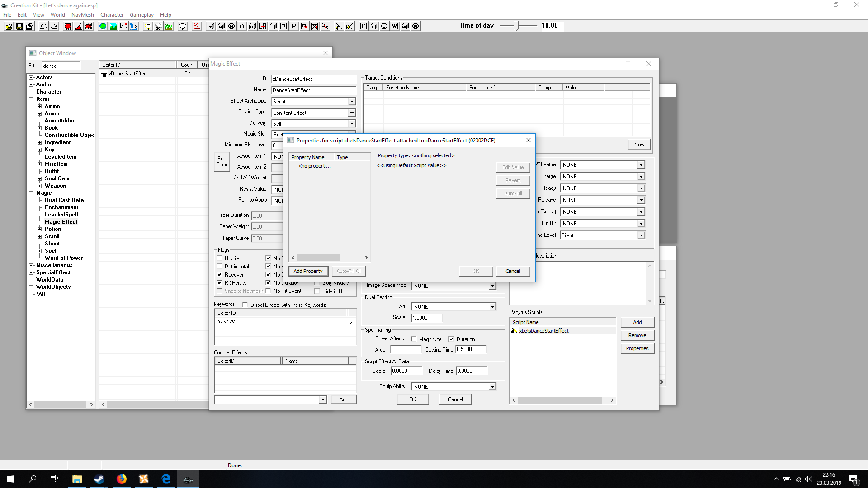Click the Add Property button

click(308, 271)
